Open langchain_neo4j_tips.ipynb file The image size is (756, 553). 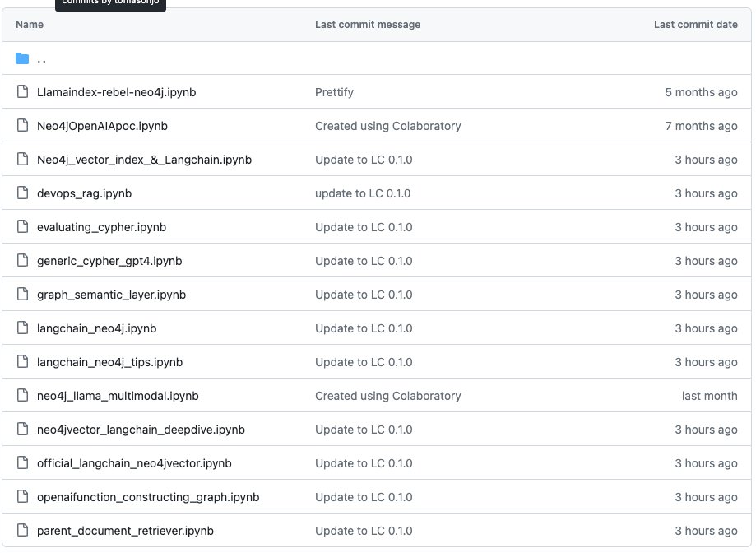point(110,362)
